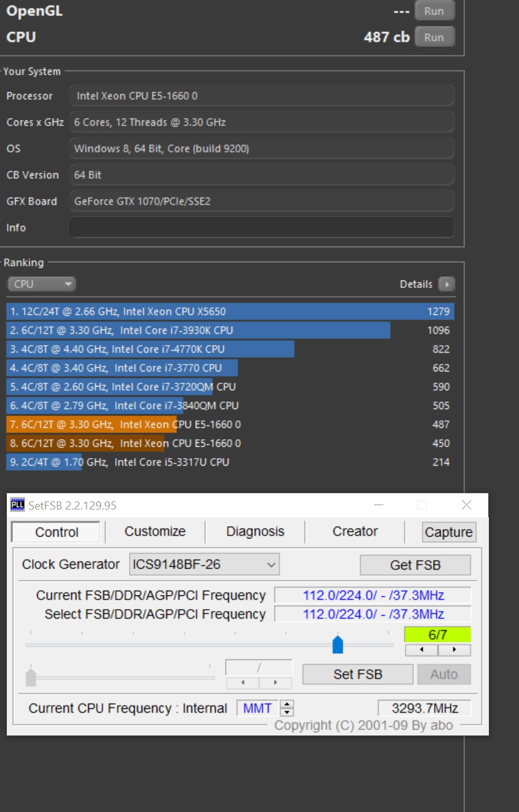Viewport: 519px width, 812px height.
Task: Click the Details arrow in Ranking
Action: coord(446,284)
